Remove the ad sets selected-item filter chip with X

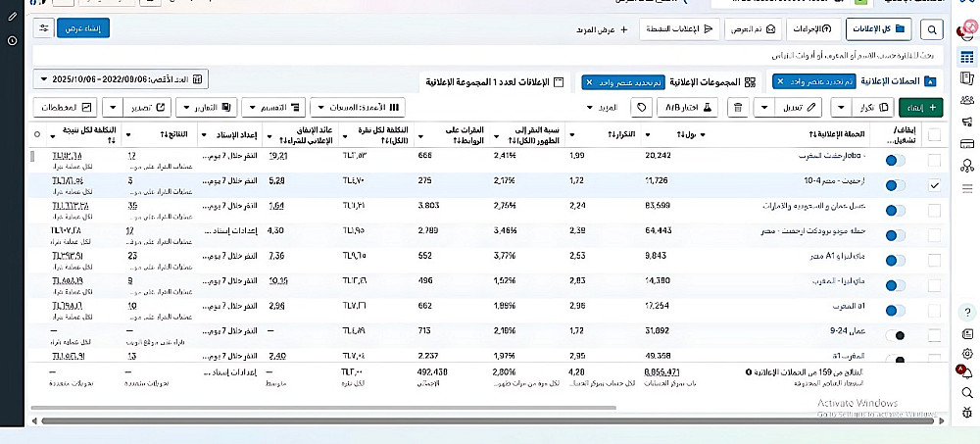[589, 82]
